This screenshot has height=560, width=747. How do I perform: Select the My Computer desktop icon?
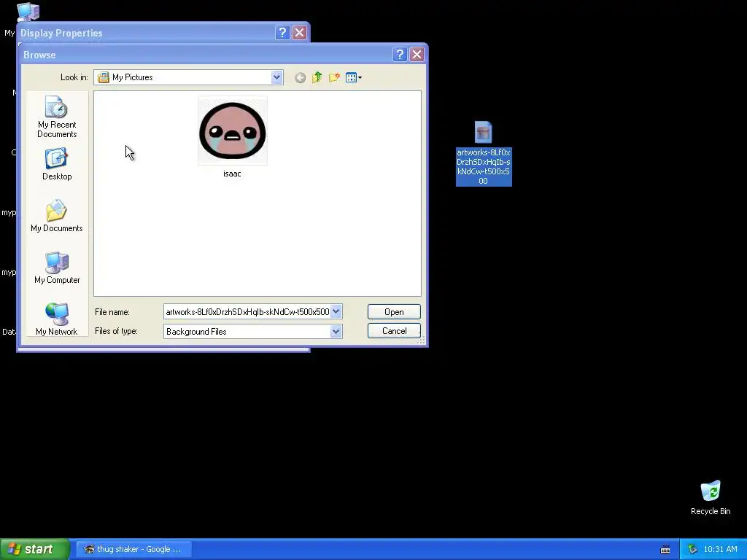tap(28, 12)
